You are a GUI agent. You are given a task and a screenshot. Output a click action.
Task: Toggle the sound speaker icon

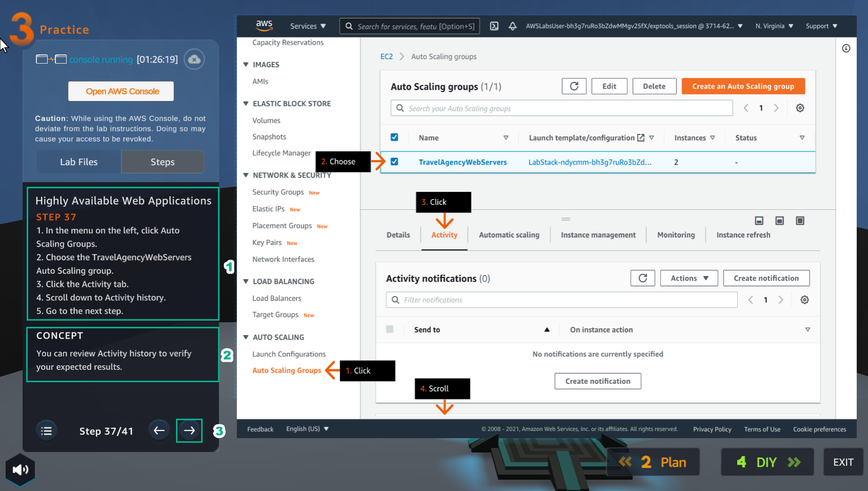coord(20,469)
